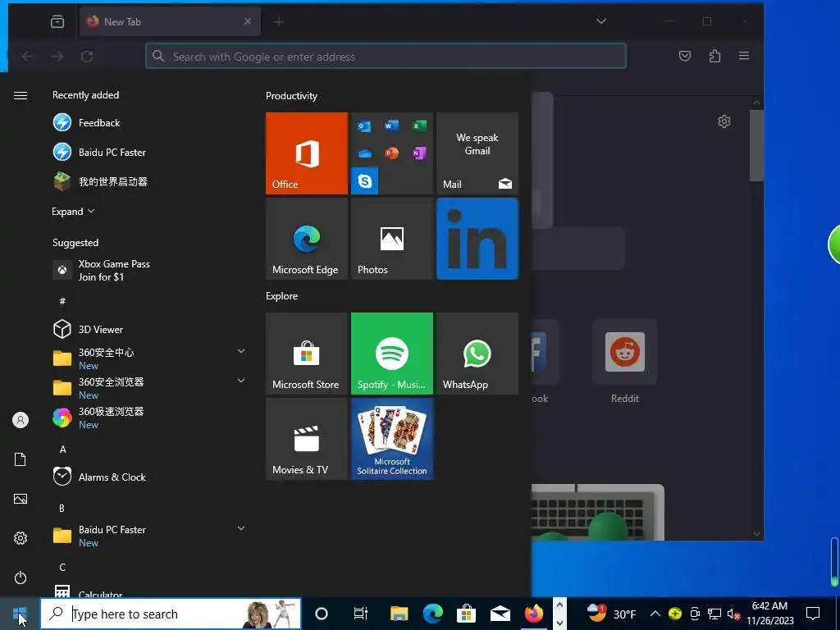Open Firefox extensions button
840x630 pixels.
click(714, 56)
